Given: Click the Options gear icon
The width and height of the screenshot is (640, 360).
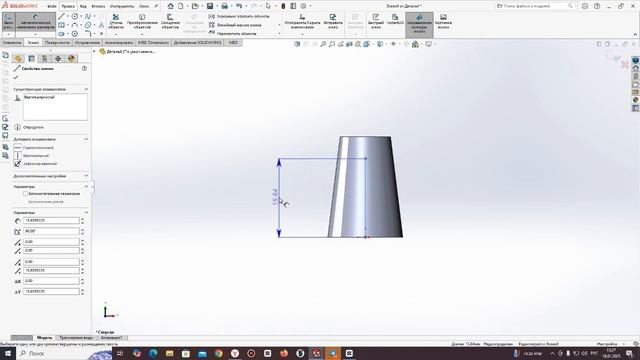Looking at the screenshot, I should point(303,6).
